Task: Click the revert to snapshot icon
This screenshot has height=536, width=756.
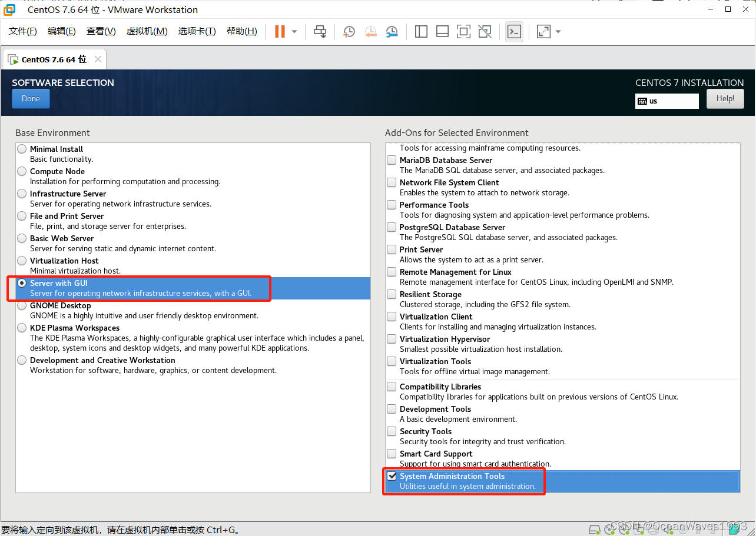Action: 370,31
